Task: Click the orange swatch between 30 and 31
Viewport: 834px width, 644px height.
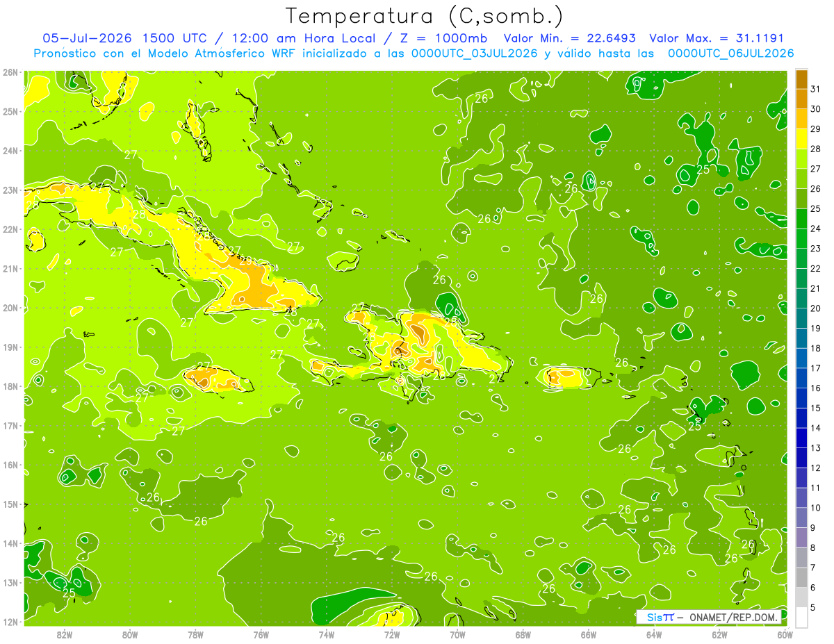Action: point(801,99)
